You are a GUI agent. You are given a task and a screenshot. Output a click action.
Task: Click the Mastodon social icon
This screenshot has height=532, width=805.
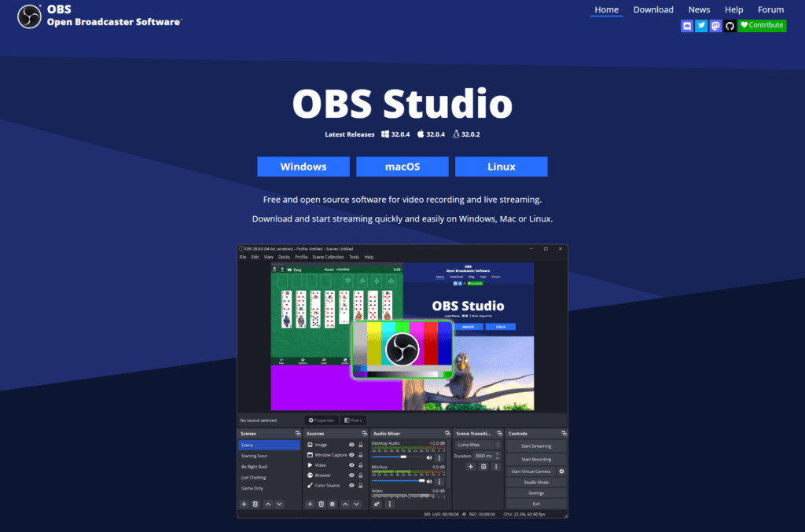tap(715, 26)
